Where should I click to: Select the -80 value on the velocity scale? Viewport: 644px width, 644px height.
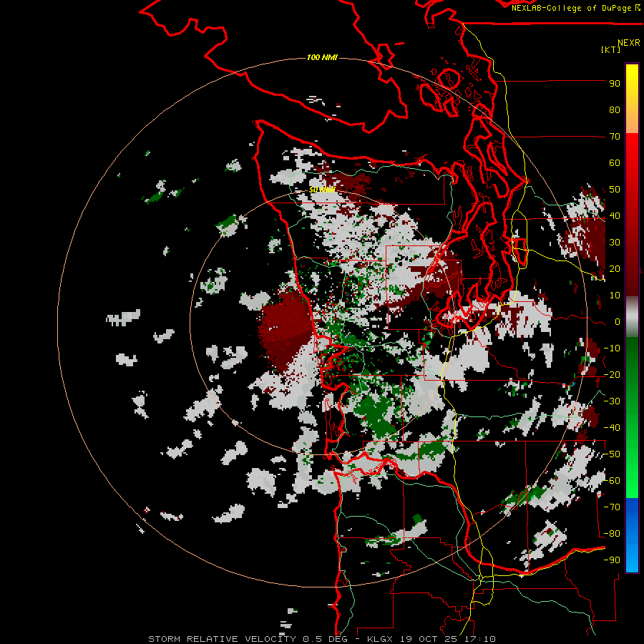pos(612,534)
